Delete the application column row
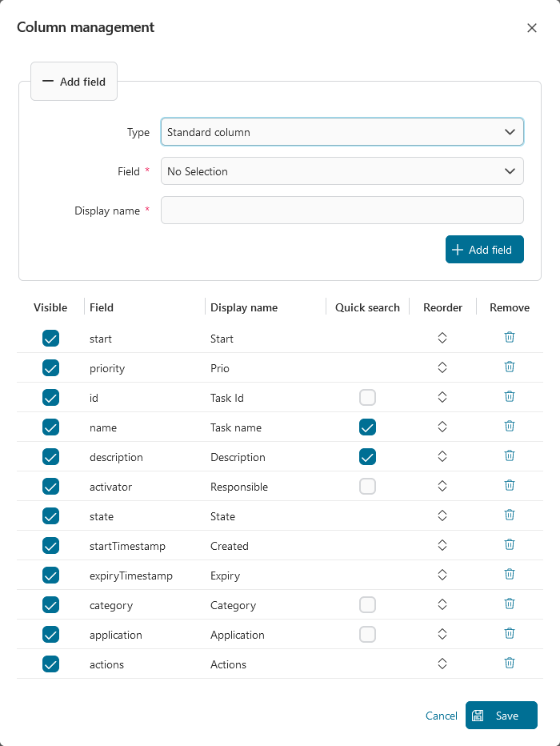This screenshot has width=560, height=746. pyautogui.click(x=509, y=633)
